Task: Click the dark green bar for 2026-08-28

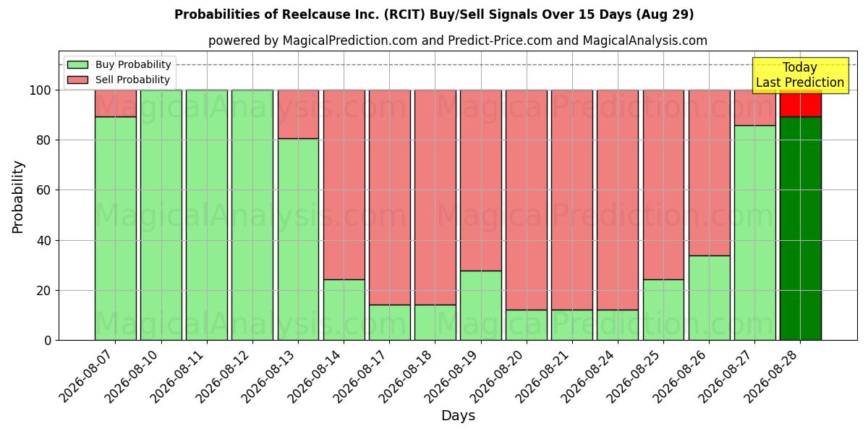Action: (800, 229)
